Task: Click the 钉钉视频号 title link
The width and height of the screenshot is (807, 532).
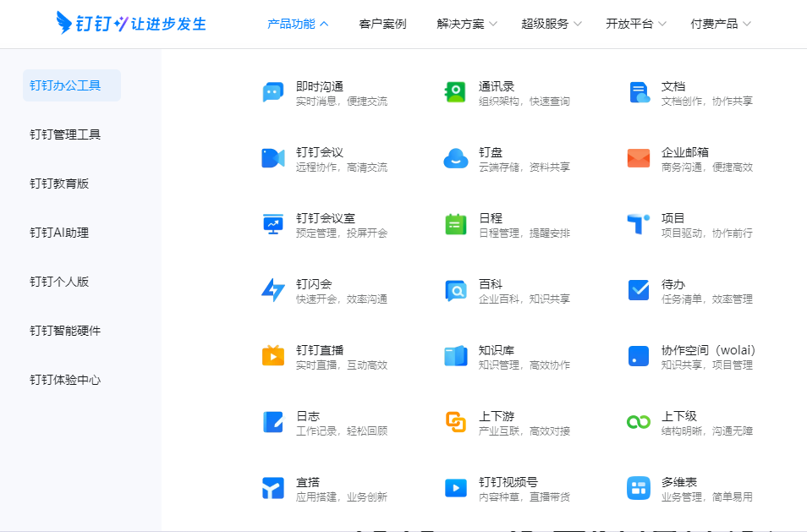Action: pos(508,482)
